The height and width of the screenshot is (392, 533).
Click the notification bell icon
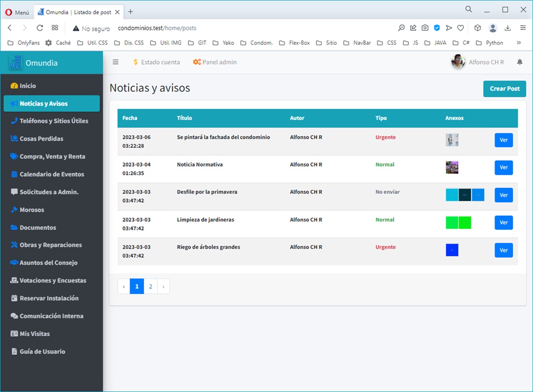tap(520, 62)
